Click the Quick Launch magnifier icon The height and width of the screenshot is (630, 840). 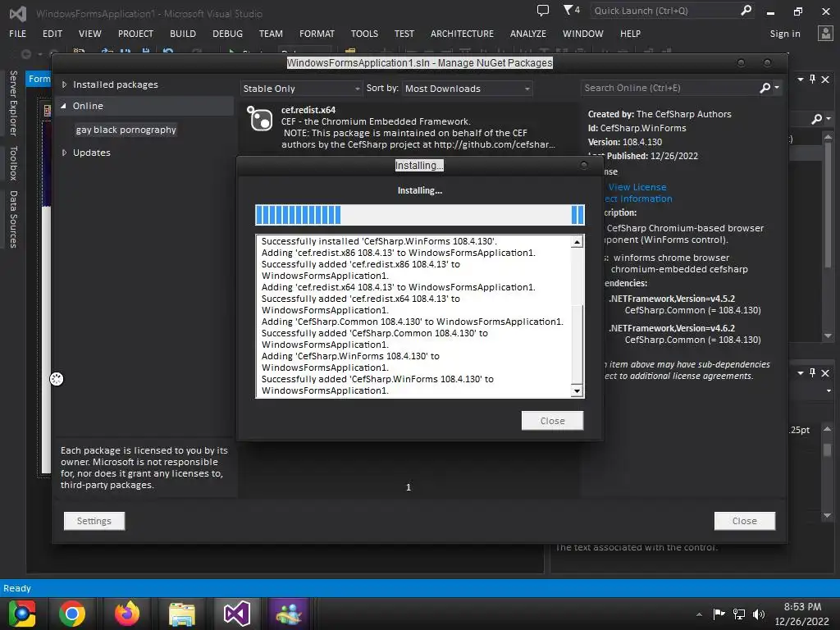coord(746,10)
